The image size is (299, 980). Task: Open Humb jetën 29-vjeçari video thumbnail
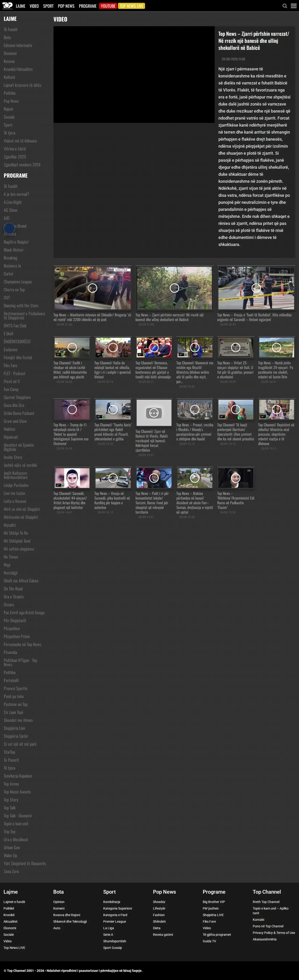(x=277, y=347)
